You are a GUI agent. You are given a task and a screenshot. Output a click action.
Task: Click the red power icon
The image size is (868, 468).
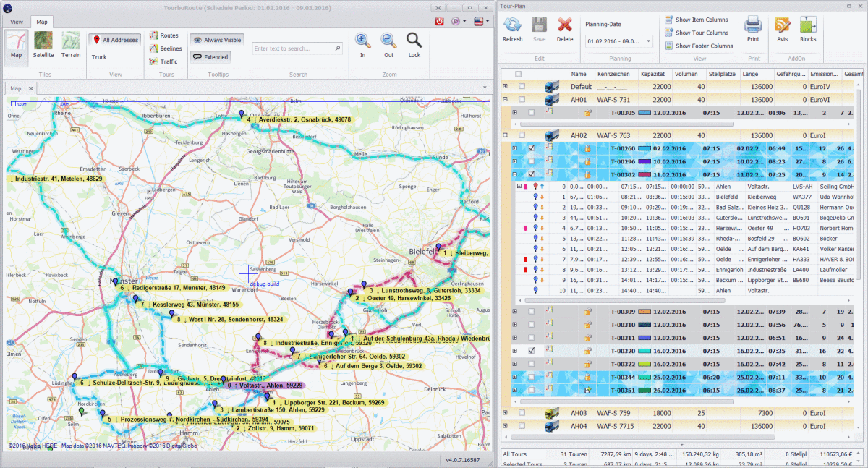pos(440,22)
